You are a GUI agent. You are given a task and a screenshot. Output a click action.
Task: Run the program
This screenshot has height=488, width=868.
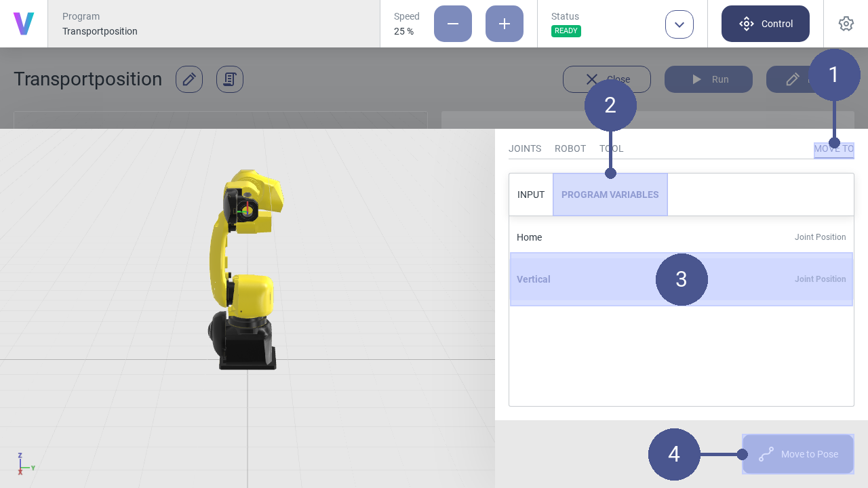pos(708,79)
